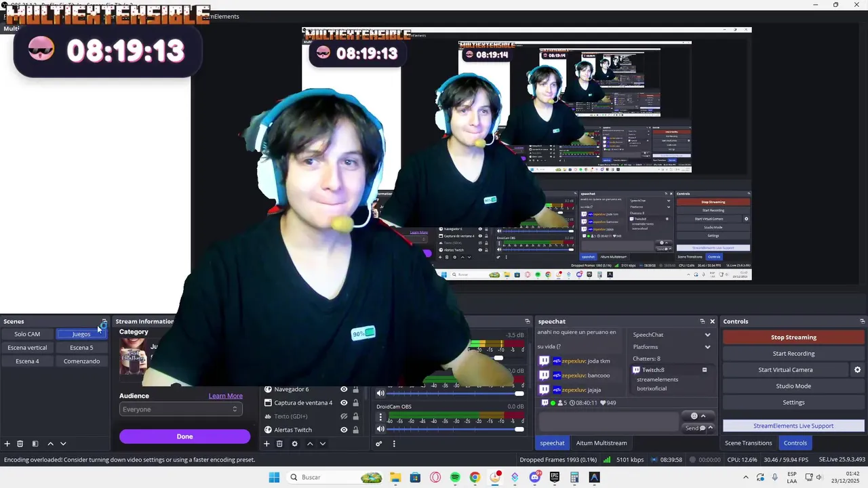
Task: Toggle visibility of Navegador 6 source
Action: pyautogui.click(x=344, y=389)
